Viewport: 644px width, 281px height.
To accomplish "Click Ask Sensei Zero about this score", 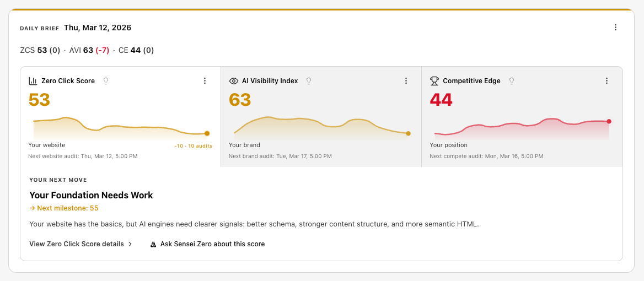I will pos(212,244).
